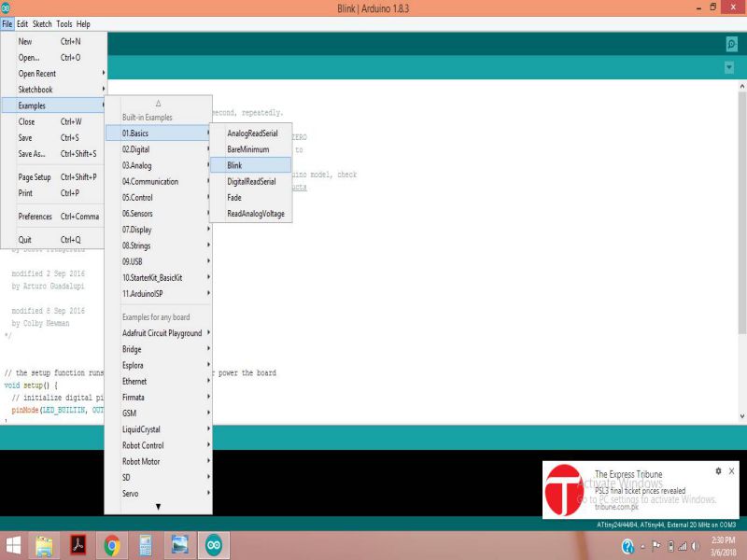
Task: Click the Action Center flag icon
Action: 656,546
